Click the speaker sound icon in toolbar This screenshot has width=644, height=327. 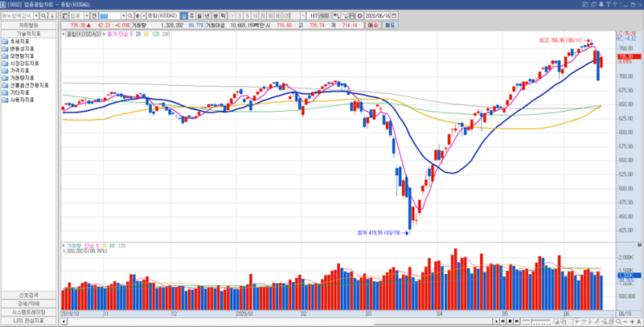pyautogui.click(x=138, y=16)
